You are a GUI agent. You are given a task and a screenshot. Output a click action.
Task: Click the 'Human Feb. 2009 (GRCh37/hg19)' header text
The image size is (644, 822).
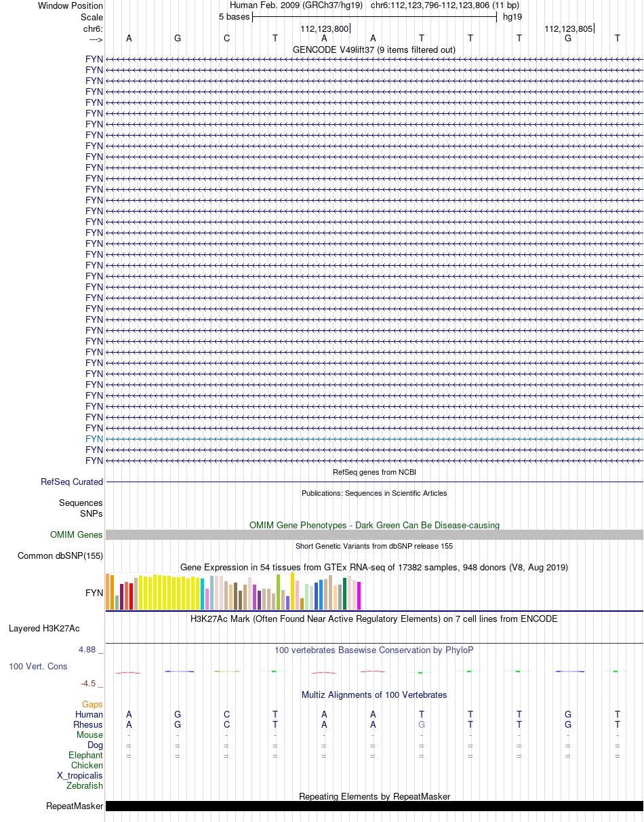tap(296, 5)
